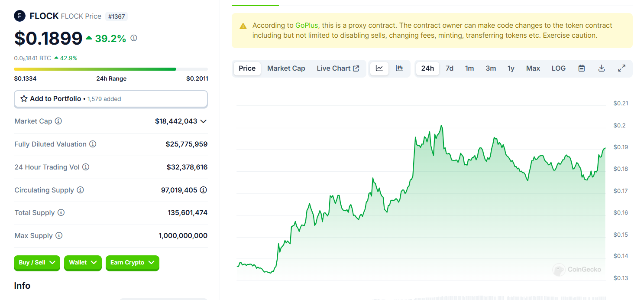
Task: Click the 0.0₅1841 BTC value
Action: click(32, 58)
